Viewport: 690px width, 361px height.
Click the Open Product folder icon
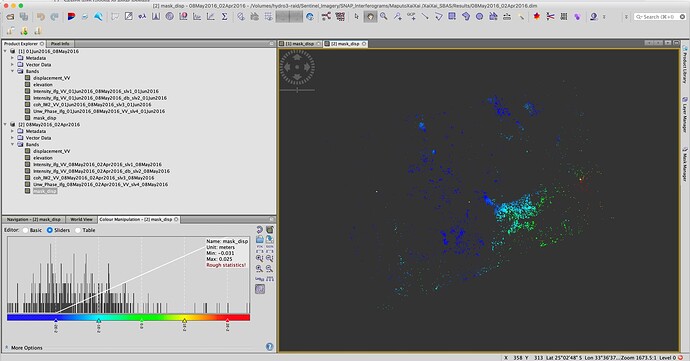pyautogui.click(x=10, y=17)
